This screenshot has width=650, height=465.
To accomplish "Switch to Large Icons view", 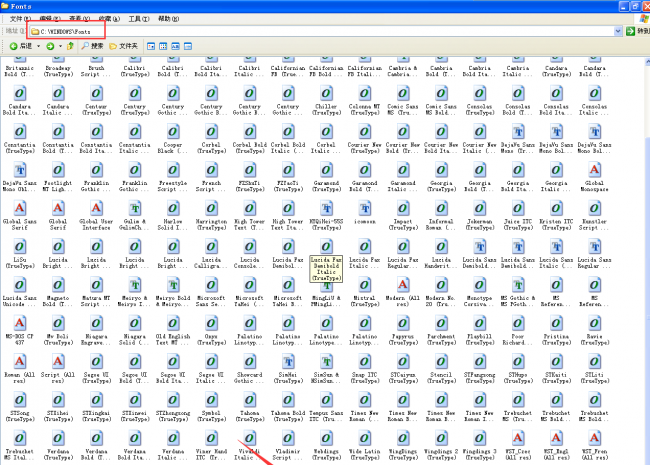I will coord(151,46).
